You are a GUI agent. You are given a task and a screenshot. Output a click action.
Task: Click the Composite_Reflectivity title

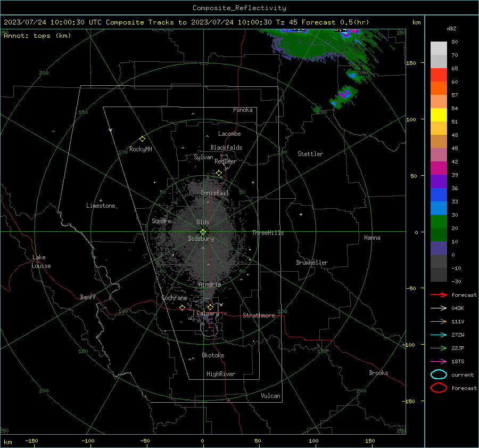(x=240, y=8)
